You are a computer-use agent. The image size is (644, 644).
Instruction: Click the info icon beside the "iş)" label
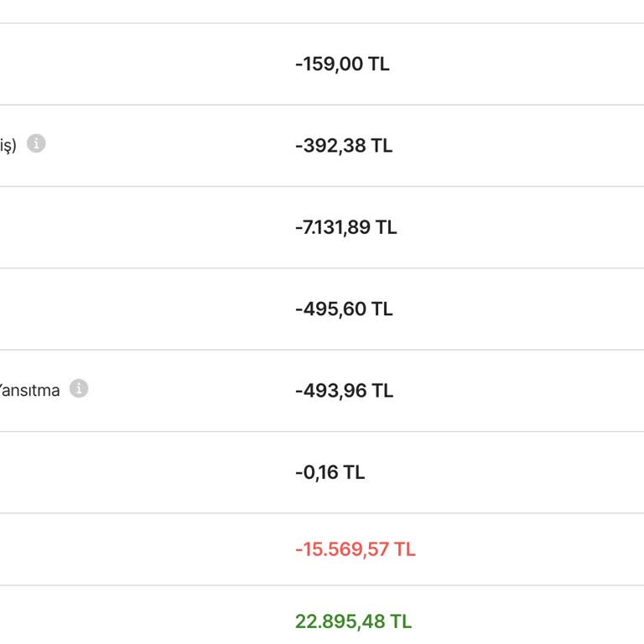(36, 143)
